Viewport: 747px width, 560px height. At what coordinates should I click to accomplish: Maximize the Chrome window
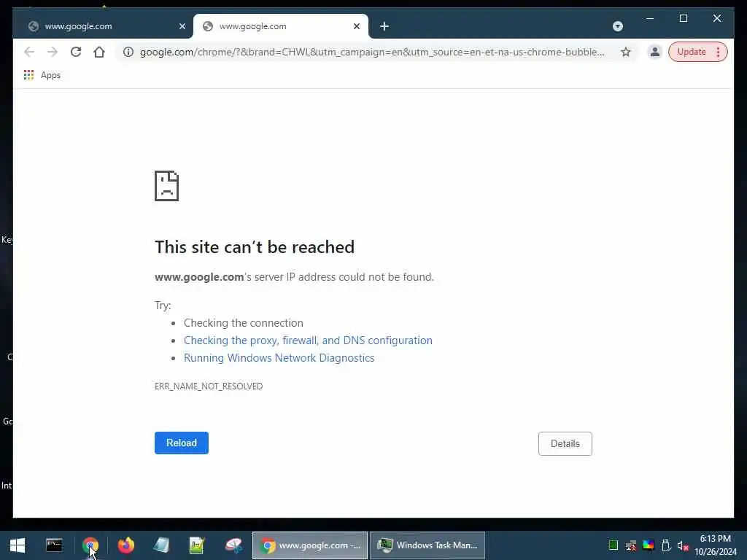[x=683, y=18]
